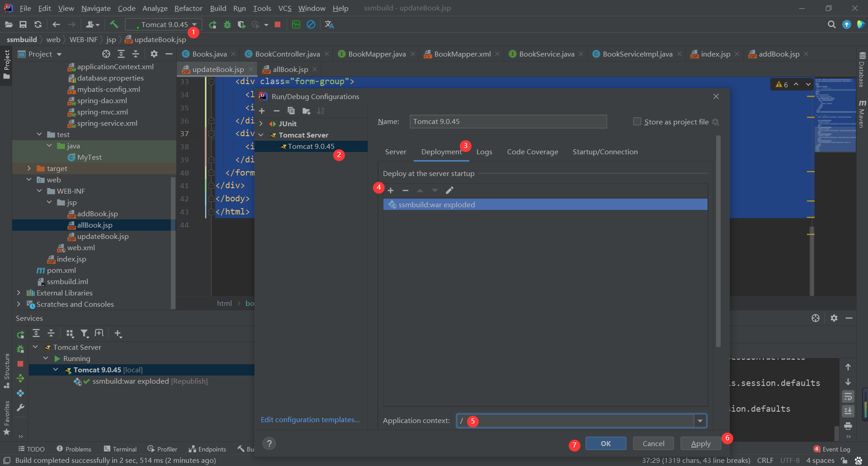Open updateBook.jsp in Project tree
This screenshot has width=868, height=466.
coord(103,236)
